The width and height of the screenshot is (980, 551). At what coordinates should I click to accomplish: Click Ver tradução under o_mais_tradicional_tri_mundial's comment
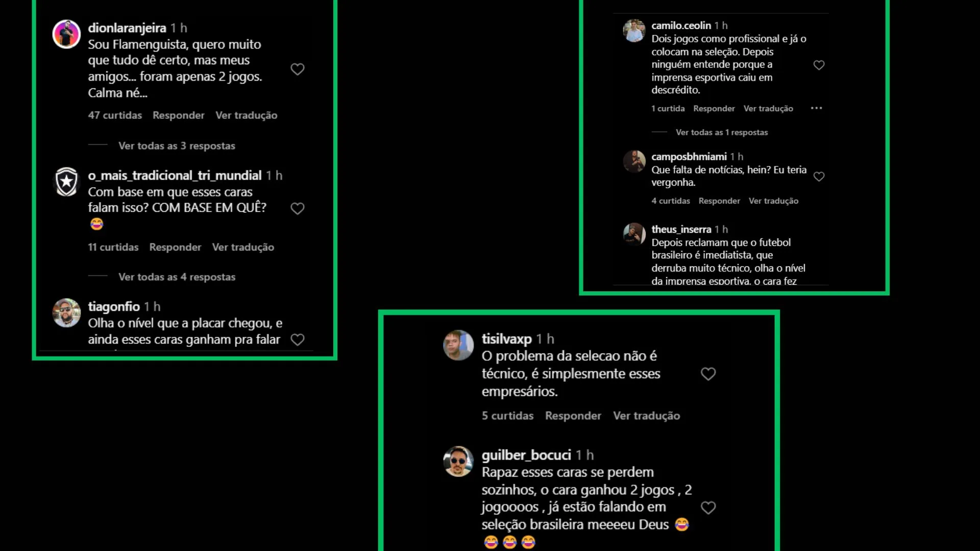[x=243, y=247]
